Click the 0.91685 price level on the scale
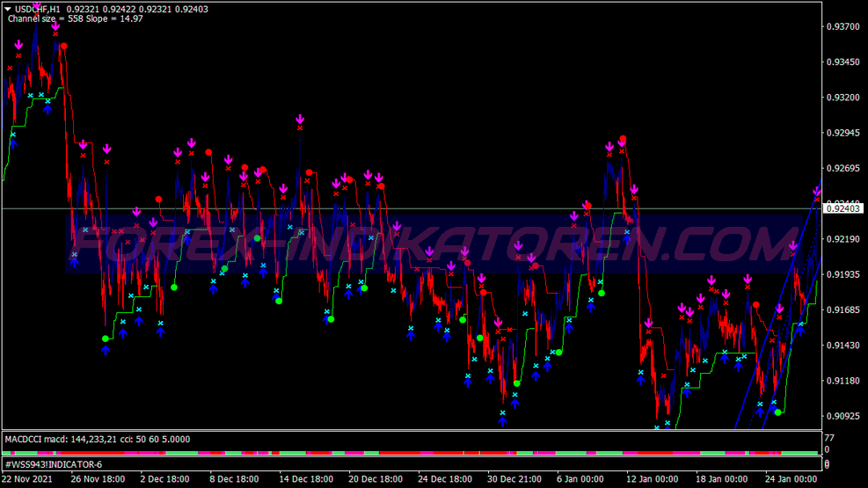868x488 pixels. (x=843, y=310)
